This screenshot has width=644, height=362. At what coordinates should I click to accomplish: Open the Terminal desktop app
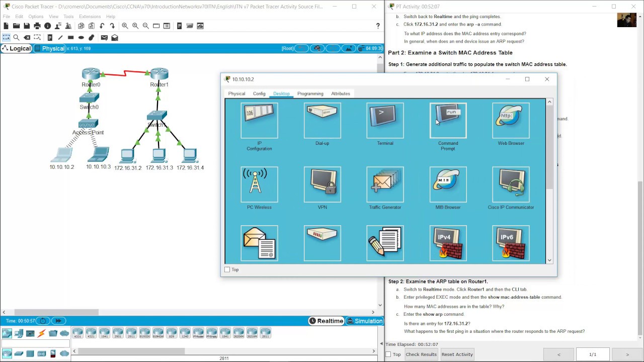coord(385,121)
